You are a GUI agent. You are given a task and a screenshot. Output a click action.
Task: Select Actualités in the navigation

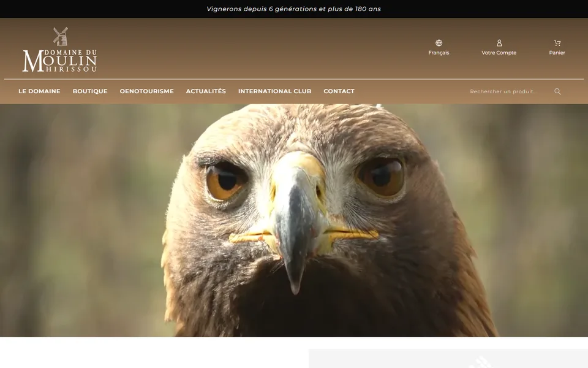(x=206, y=91)
